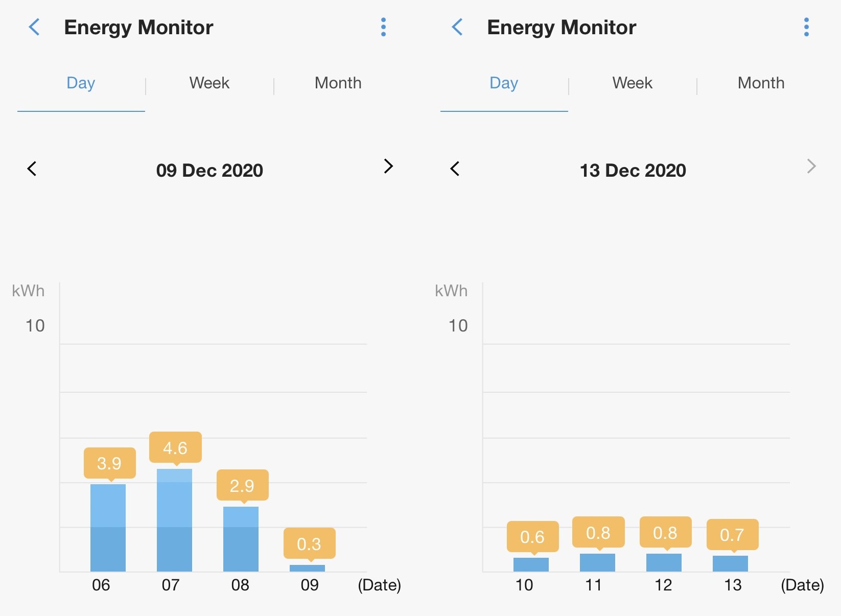Tap back arrow in right Energy Monitor header
The height and width of the screenshot is (616, 841).
point(457,27)
